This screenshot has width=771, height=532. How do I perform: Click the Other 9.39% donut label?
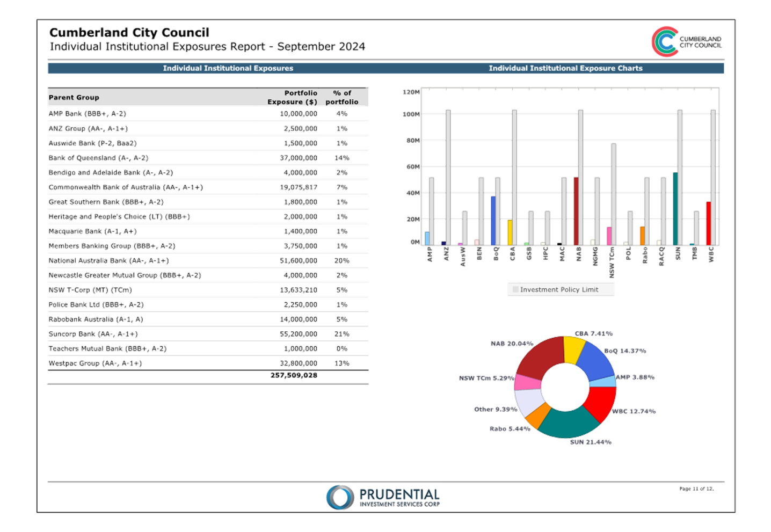click(x=496, y=409)
